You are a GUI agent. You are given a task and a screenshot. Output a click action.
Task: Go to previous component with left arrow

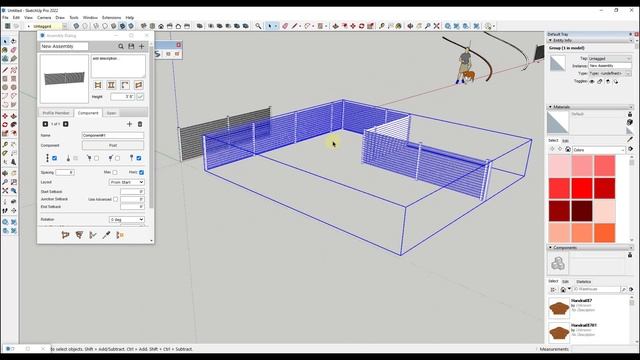click(x=45, y=124)
